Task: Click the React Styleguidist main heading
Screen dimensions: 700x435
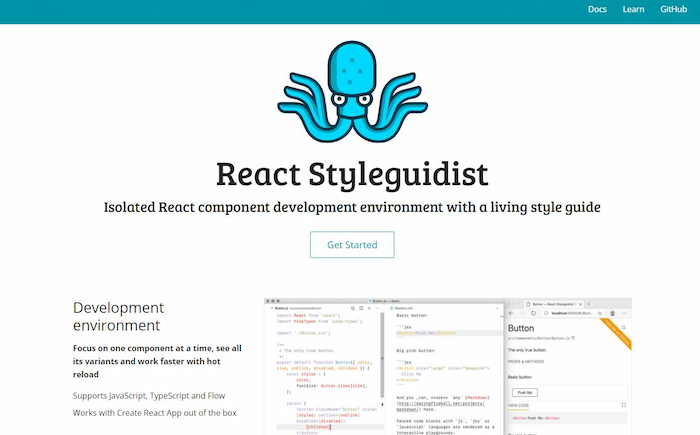Action: (x=350, y=172)
